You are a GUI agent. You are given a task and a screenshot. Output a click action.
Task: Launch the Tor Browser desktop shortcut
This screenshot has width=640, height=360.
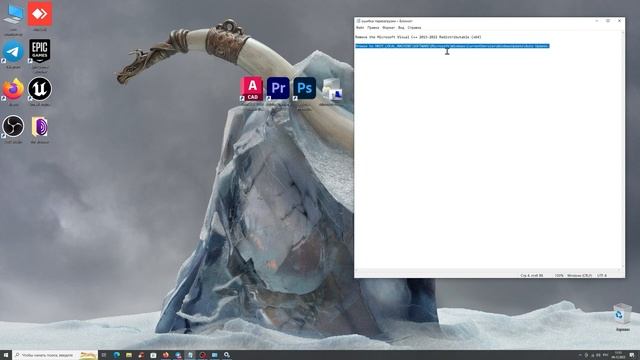click(40, 129)
